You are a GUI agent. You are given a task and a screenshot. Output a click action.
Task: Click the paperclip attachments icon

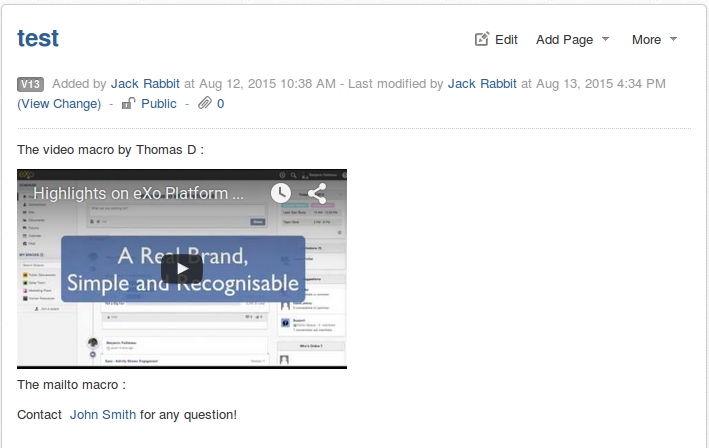tap(205, 104)
